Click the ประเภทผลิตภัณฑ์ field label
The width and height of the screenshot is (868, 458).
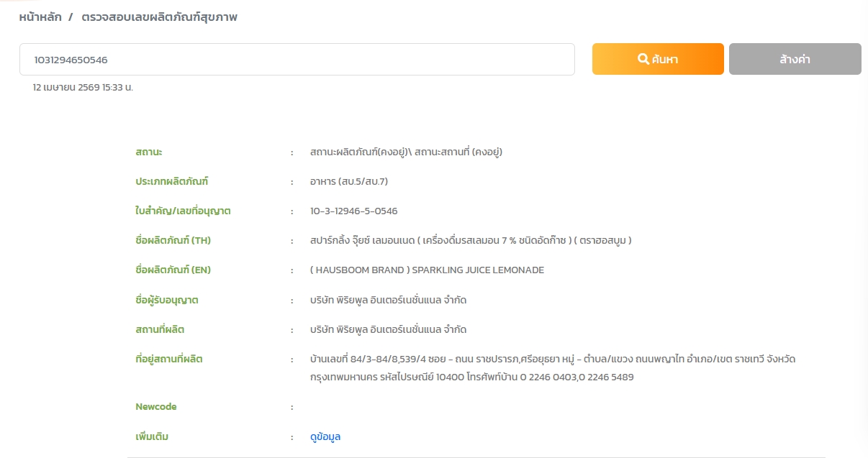171,181
